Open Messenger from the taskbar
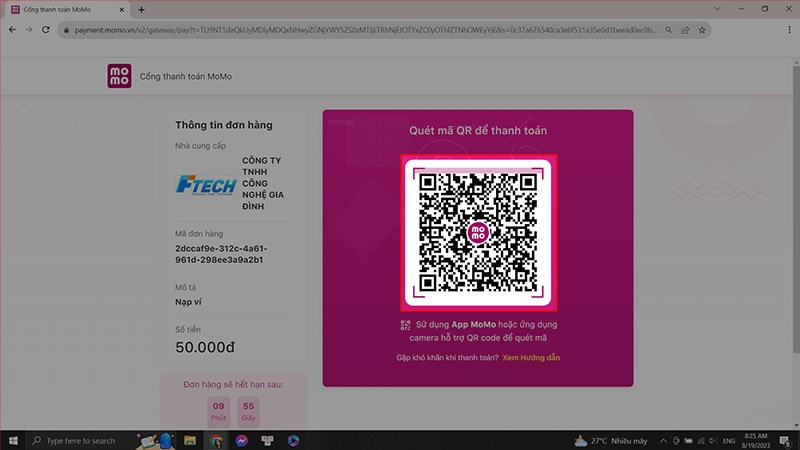800x450 pixels. click(x=242, y=440)
